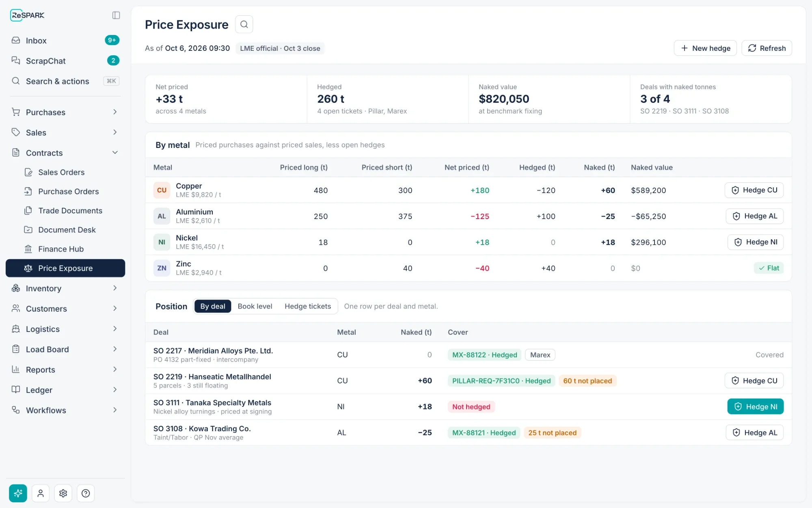Switch to Book level tab

pyautogui.click(x=255, y=306)
